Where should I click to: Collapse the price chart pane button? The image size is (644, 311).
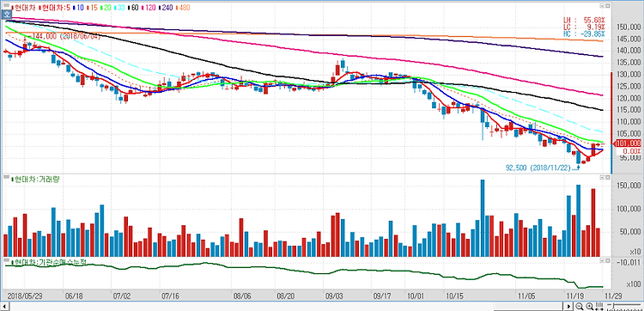point(602,6)
